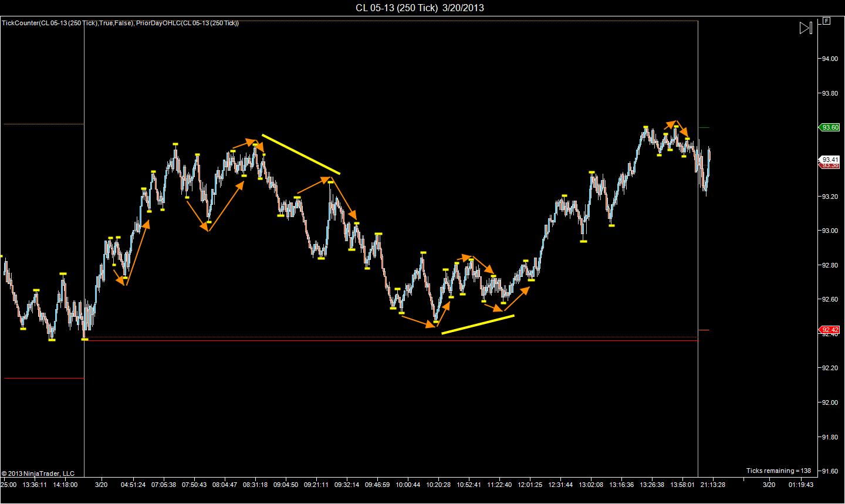Click the 09:46:59 time axis label
845x504 pixels.
[x=377, y=485]
